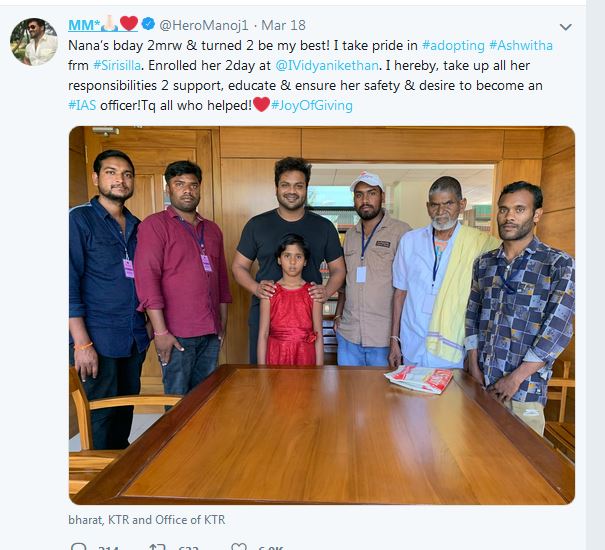
Task: Open the #Sirisilla hashtag
Action: 123,66
